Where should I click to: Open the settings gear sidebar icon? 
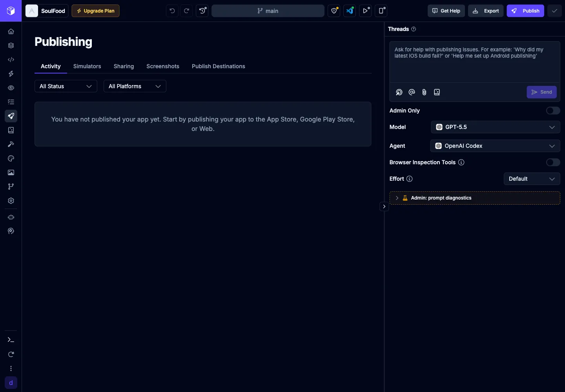11,201
